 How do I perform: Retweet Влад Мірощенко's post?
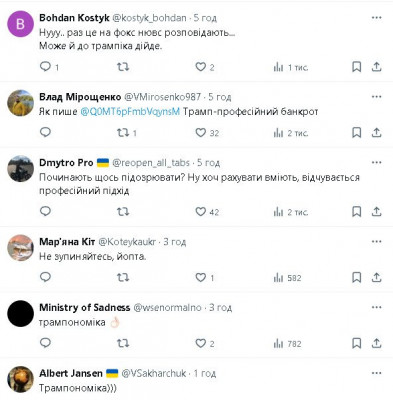coord(123,133)
